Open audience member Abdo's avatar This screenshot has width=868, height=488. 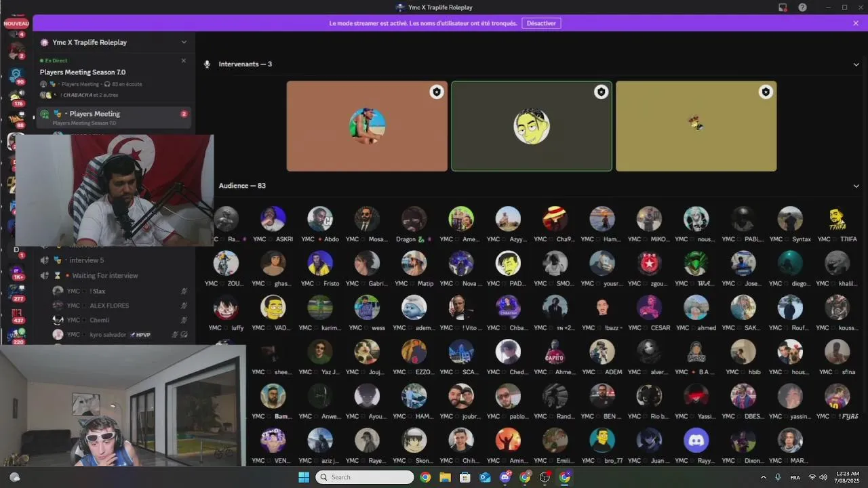[x=320, y=219]
